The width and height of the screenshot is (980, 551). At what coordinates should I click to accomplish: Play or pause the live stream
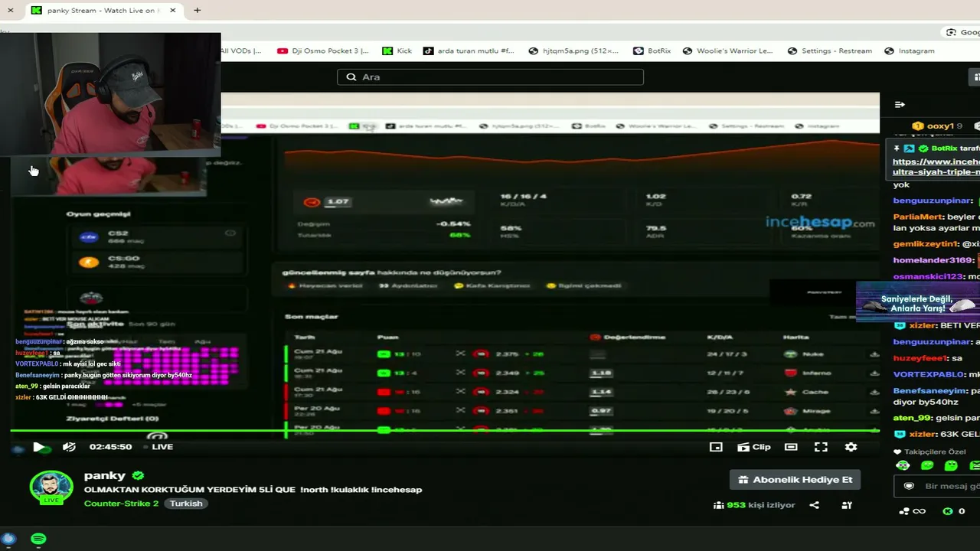click(x=39, y=447)
